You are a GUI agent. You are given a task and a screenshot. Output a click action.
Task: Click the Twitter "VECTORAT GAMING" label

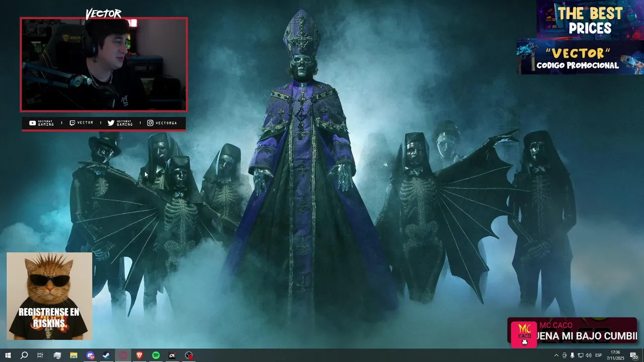click(124, 123)
